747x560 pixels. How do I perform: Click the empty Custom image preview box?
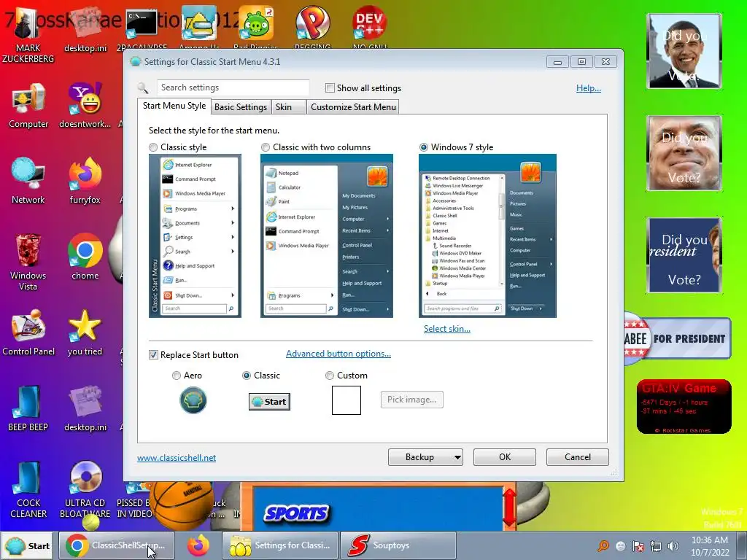(347, 400)
